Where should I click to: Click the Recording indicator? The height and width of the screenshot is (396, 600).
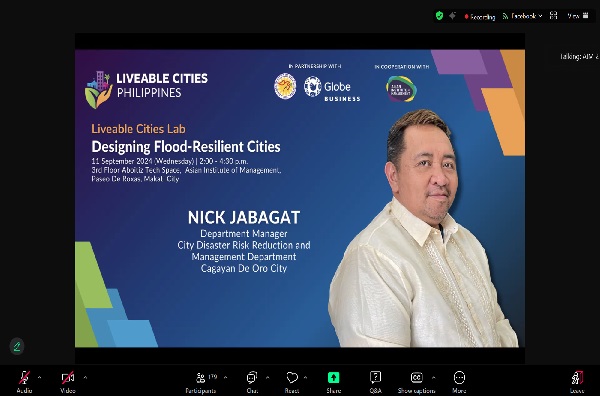click(x=480, y=16)
